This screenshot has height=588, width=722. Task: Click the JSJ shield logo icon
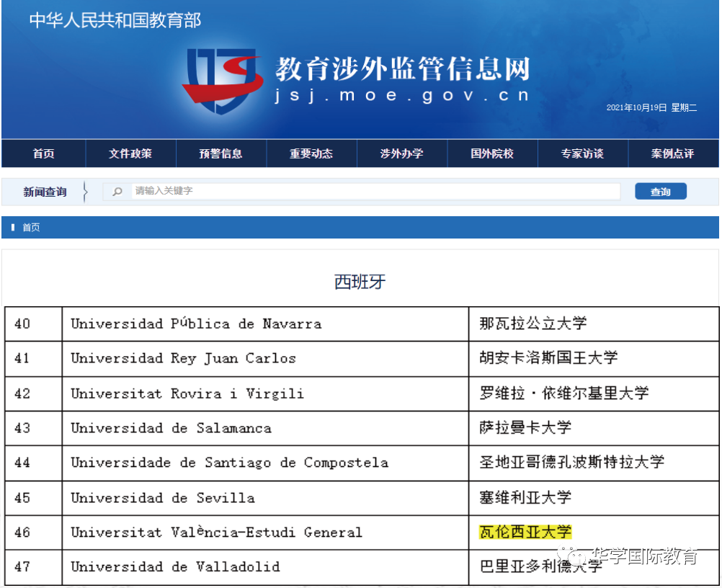(220, 81)
